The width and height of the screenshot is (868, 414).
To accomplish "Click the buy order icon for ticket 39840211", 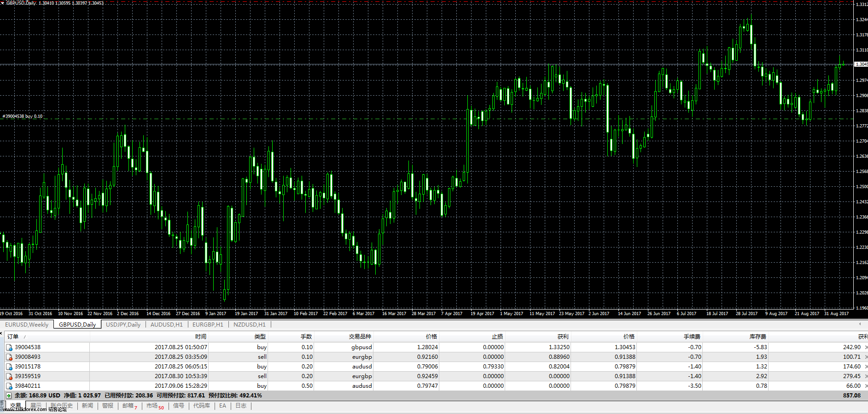I will pyautogui.click(x=9, y=386).
